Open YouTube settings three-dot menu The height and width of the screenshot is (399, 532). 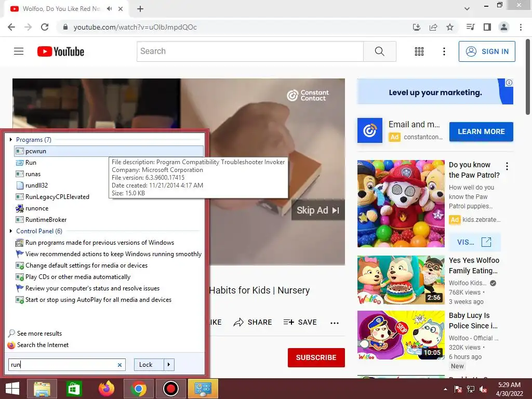pyautogui.click(x=444, y=51)
